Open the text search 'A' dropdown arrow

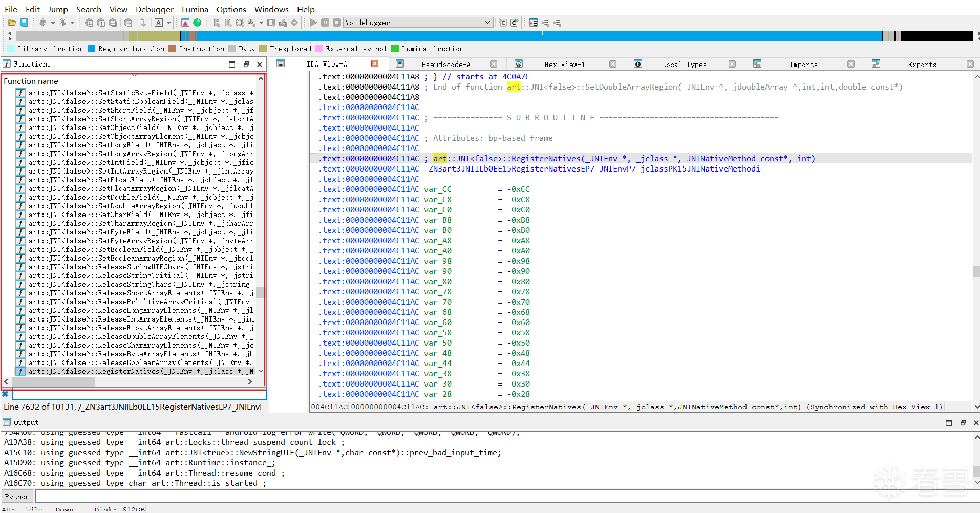click(x=168, y=23)
